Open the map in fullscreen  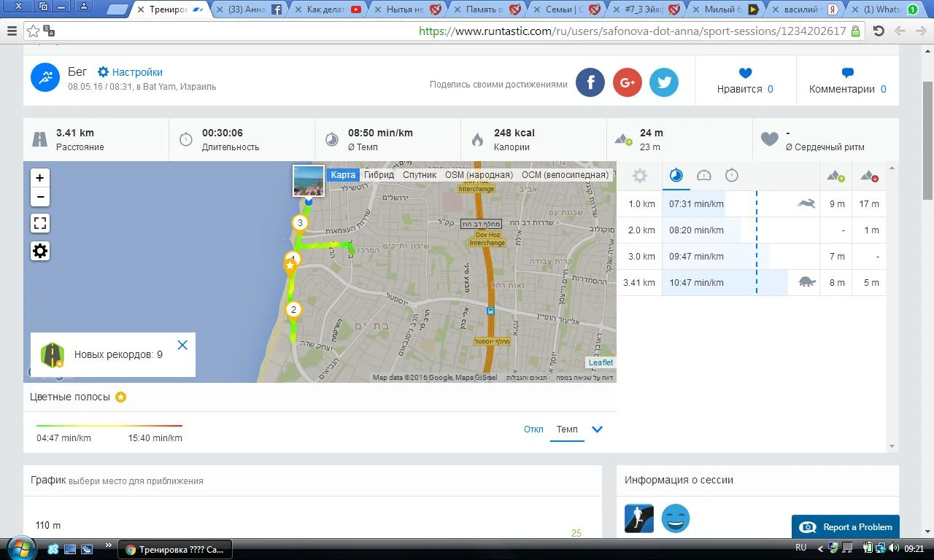tap(40, 224)
